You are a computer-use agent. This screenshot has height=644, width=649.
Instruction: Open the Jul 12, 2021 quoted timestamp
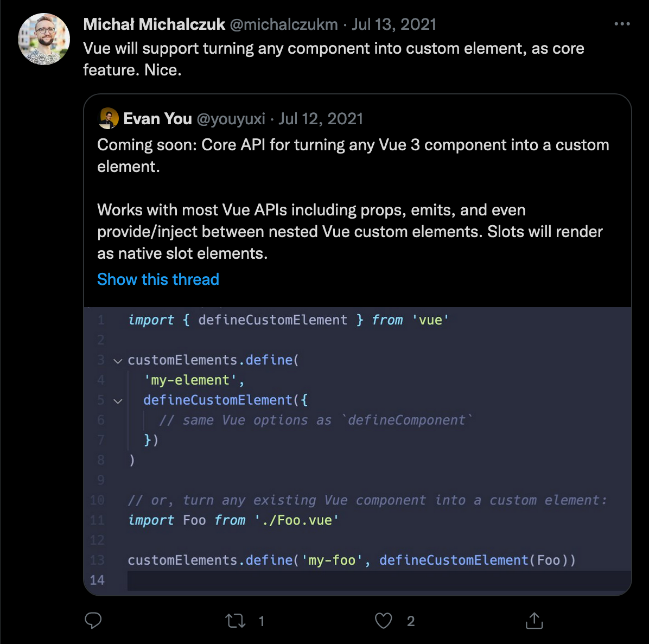click(x=321, y=119)
